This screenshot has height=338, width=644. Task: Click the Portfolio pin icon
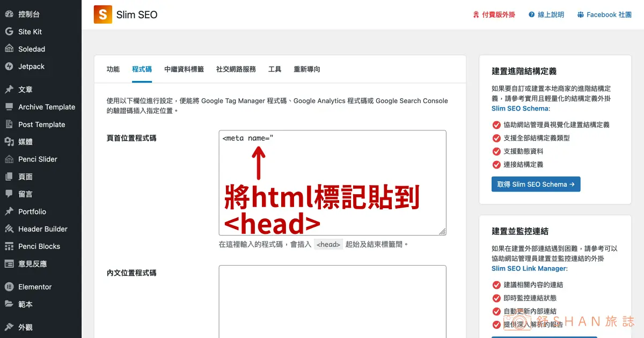click(x=9, y=211)
